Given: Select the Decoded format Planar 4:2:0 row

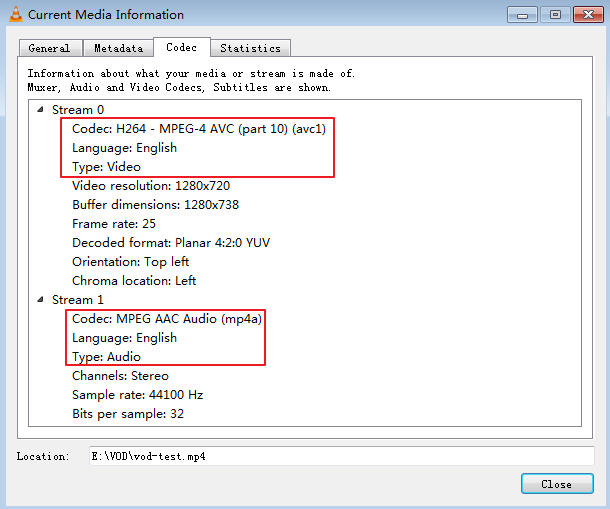Looking at the screenshot, I should click(x=171, y=243).
